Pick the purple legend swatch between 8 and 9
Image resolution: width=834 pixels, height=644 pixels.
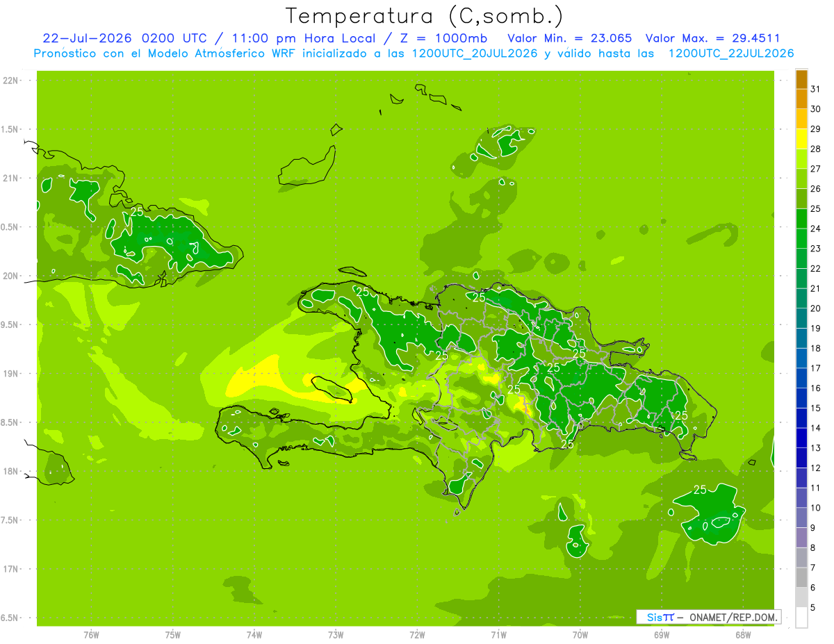point(801,538)
